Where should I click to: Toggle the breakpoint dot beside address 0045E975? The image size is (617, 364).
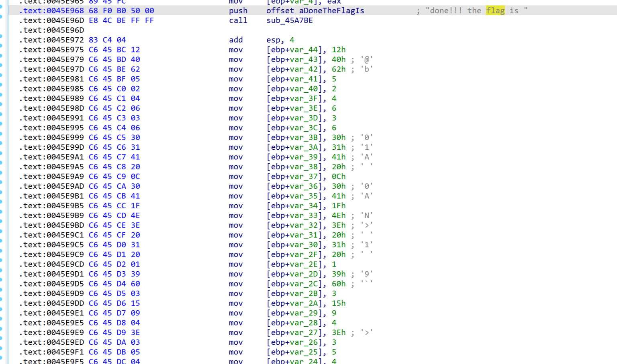[x=1, y=50]
